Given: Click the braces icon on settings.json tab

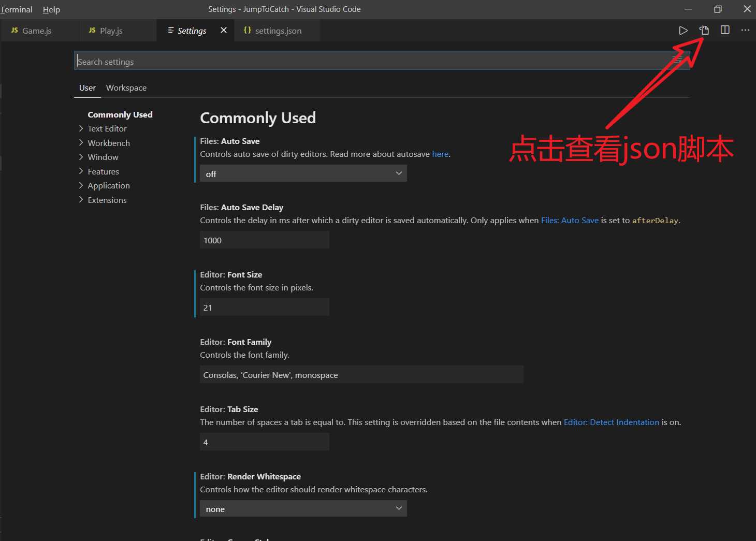Looking at the screenshot, I should (x=248, y=31).
